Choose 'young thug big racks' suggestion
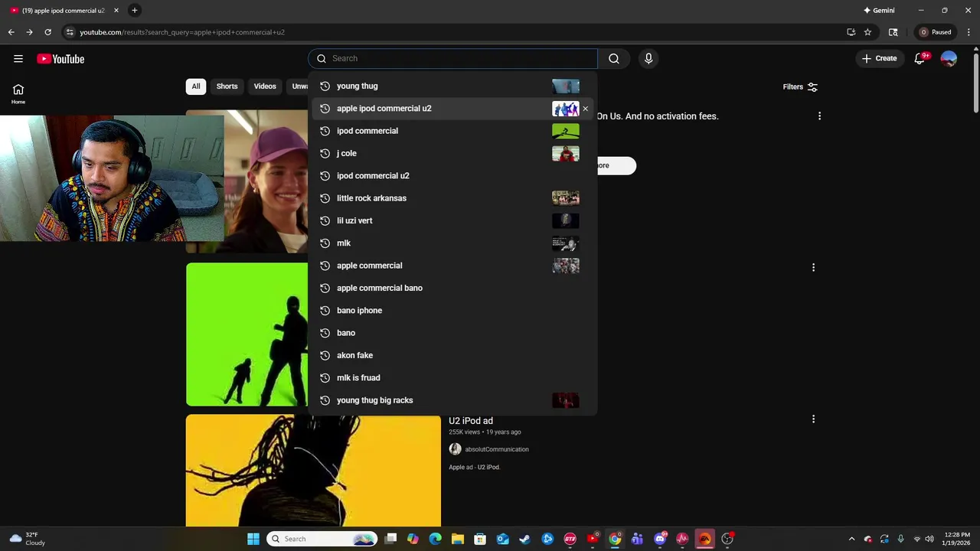The image size is (980, 551). coord(453,400)
